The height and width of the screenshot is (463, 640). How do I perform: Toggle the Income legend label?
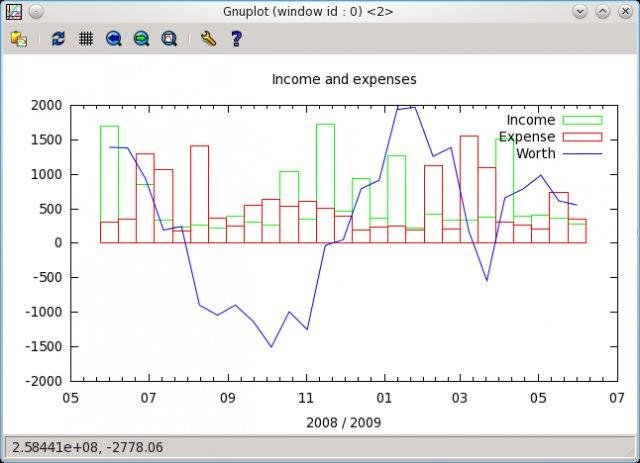click(530, 121)
